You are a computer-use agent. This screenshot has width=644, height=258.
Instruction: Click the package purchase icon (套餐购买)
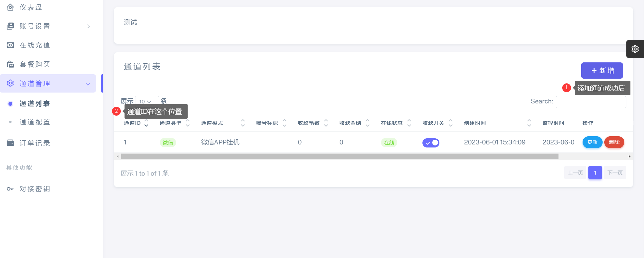point(11,64)
